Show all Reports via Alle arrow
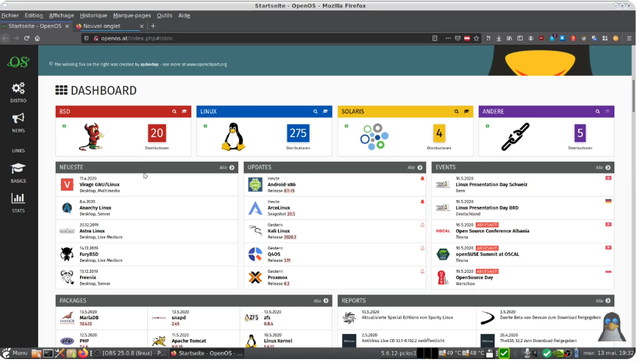 point(608,301)
